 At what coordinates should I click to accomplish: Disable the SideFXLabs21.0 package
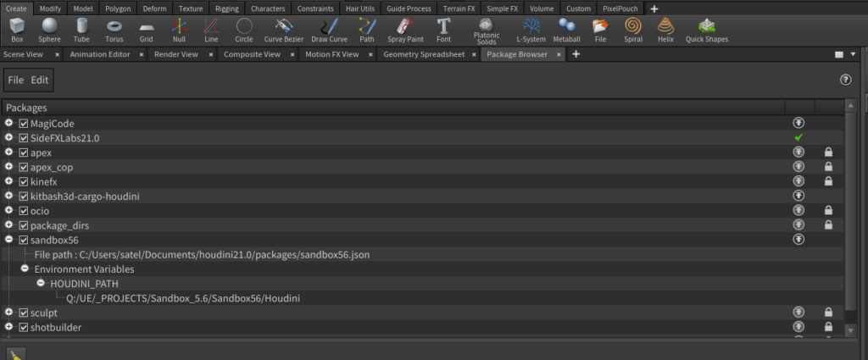click(x=24, y=138)
